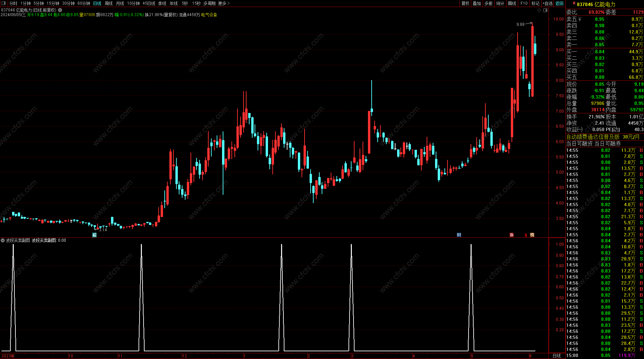Select the 1分钟 period tab
This screenshot has height=359, width=644.
(x=25, y=3)
